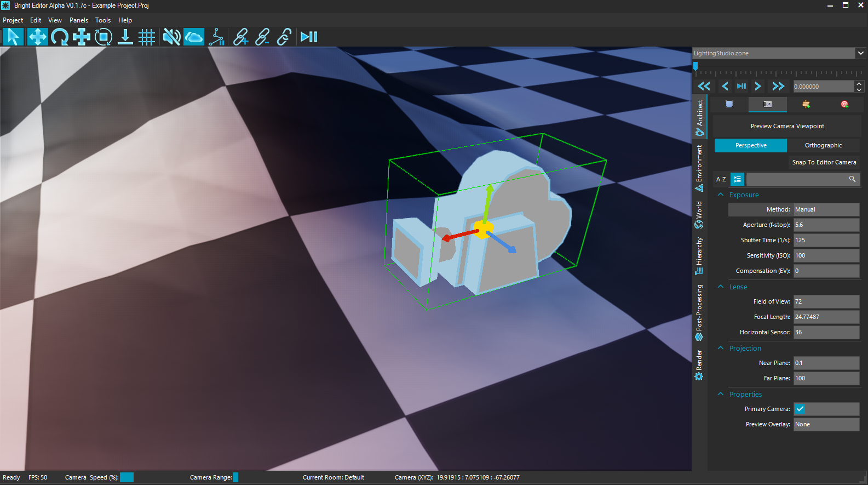This screenshot has width=868, height=485.
Task: Open the Edit menu
Action: coord(36,20)
